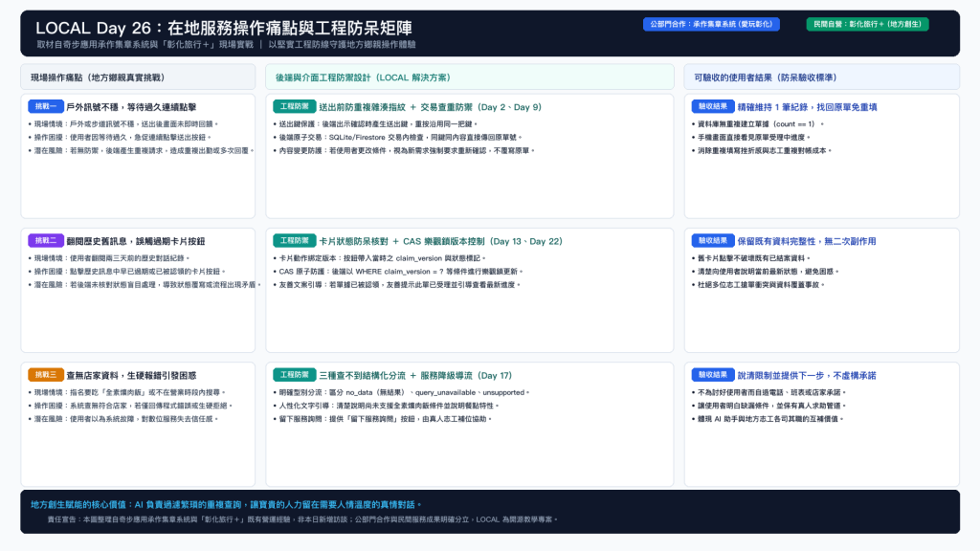
Task: Click bullet '操作困擾:使用者因等待過久'
Action: pos(120,137)
